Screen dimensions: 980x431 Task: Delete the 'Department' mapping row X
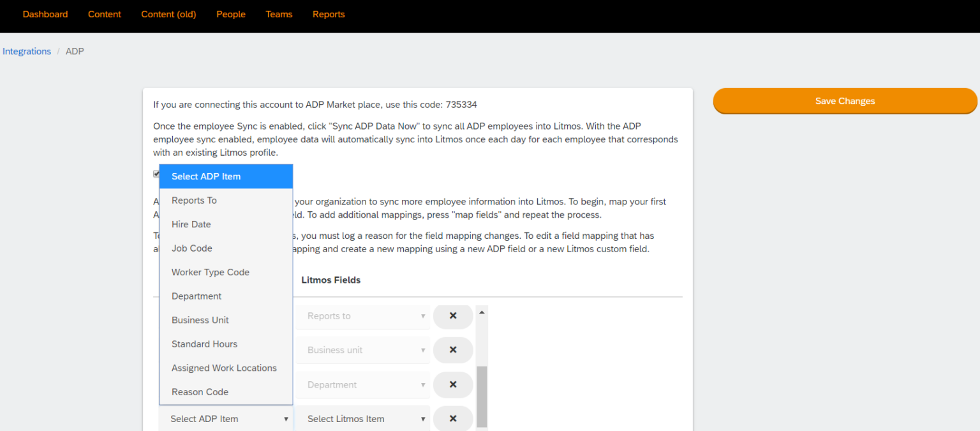tap(453, 384)
